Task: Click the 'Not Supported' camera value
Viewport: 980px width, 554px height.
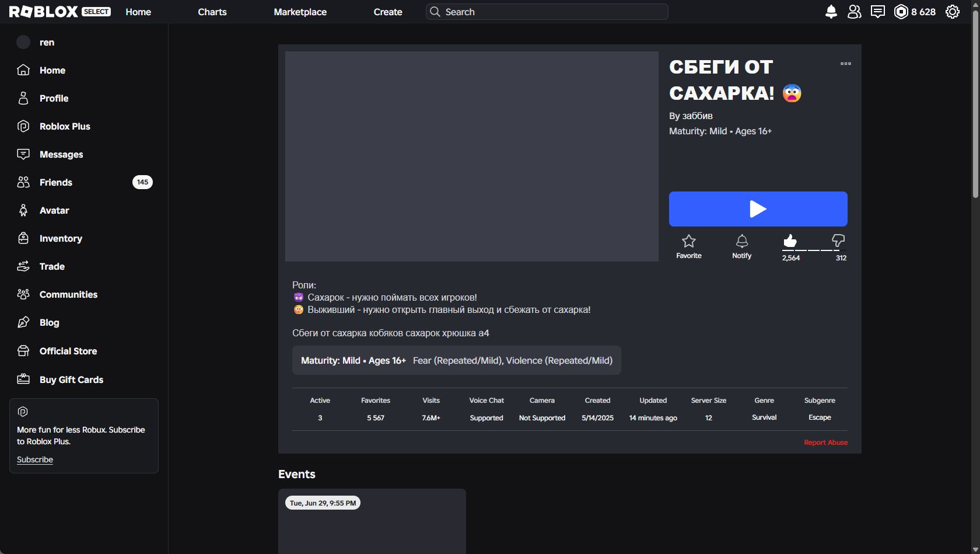Action: pos(542,418)
